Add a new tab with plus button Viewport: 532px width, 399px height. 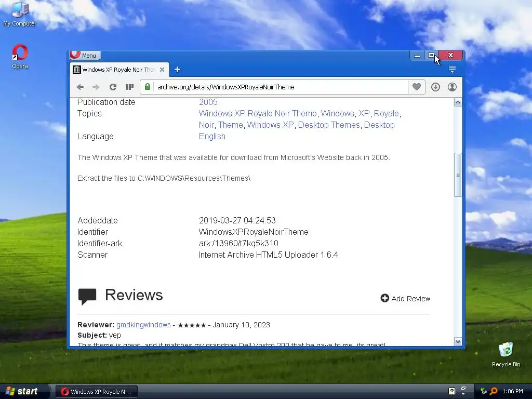[x=178, y=70]
